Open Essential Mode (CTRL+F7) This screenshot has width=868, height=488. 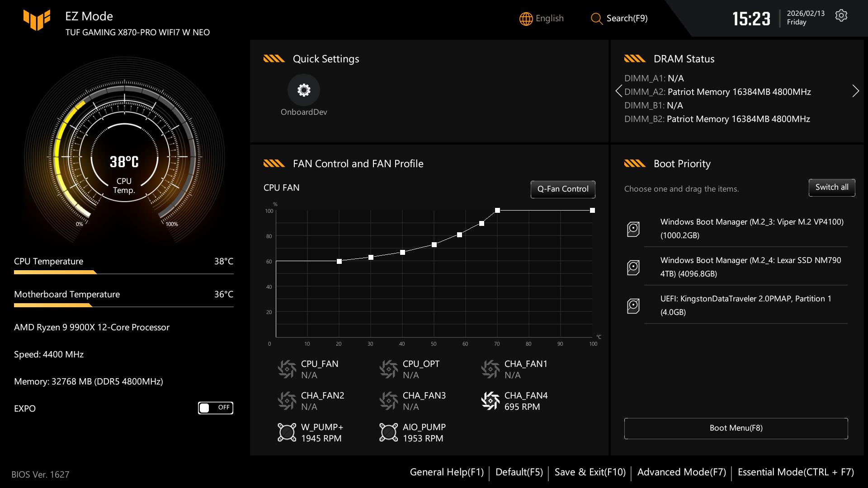795,472
